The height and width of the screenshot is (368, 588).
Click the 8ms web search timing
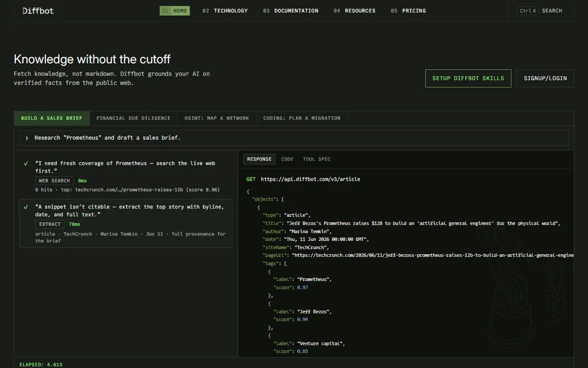coord(82,181)
